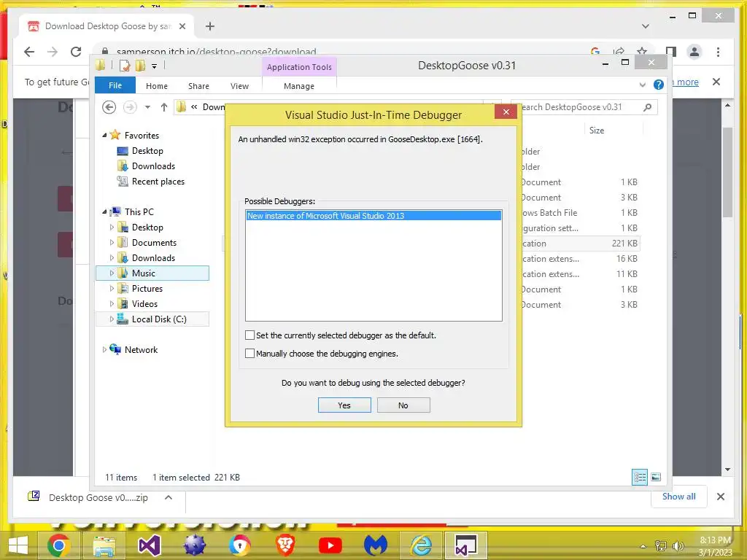Expand the Desktop node under This PC

[112, 227]
